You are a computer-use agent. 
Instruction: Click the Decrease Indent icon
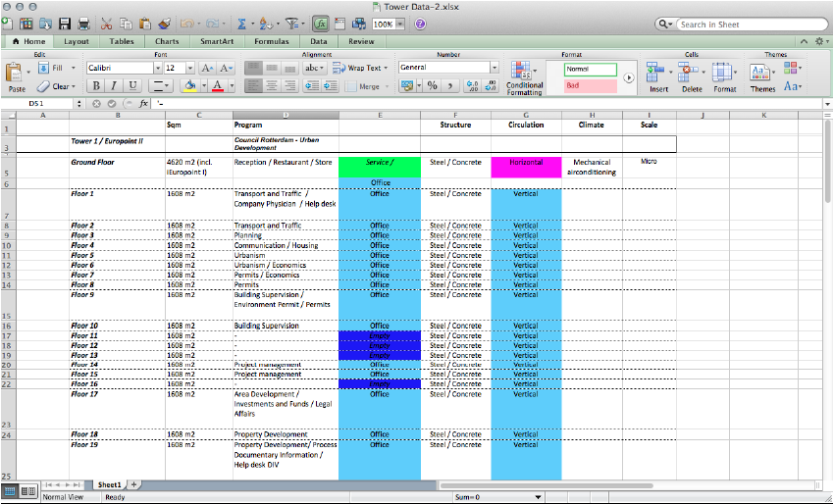tap(312, 86)
